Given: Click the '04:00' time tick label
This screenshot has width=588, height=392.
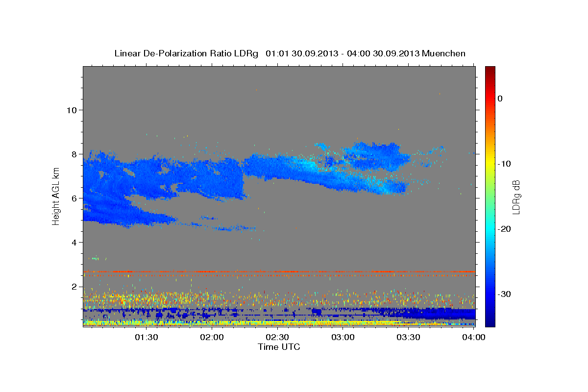Looking at the screenshot, I should pyautogui.click(x=474, y=337).
